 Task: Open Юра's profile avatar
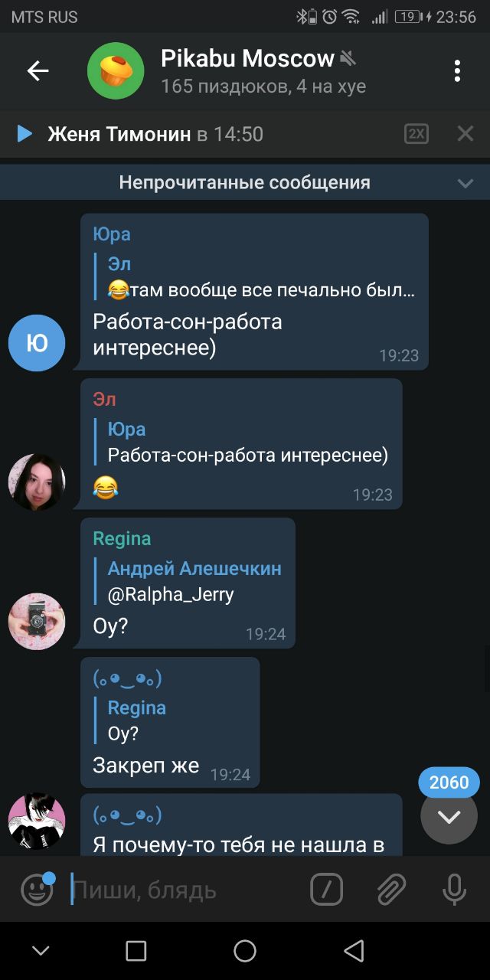[x=37, y=342]
